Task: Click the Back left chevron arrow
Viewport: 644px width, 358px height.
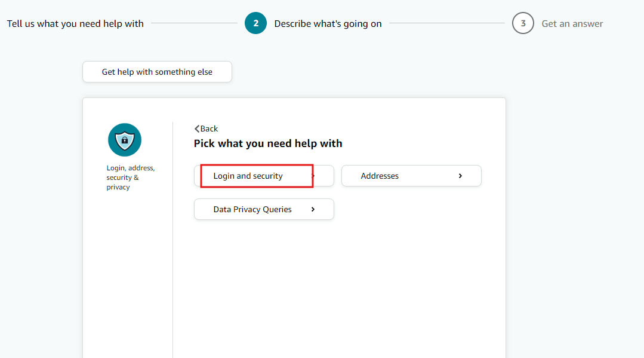Action: [197, 129]
